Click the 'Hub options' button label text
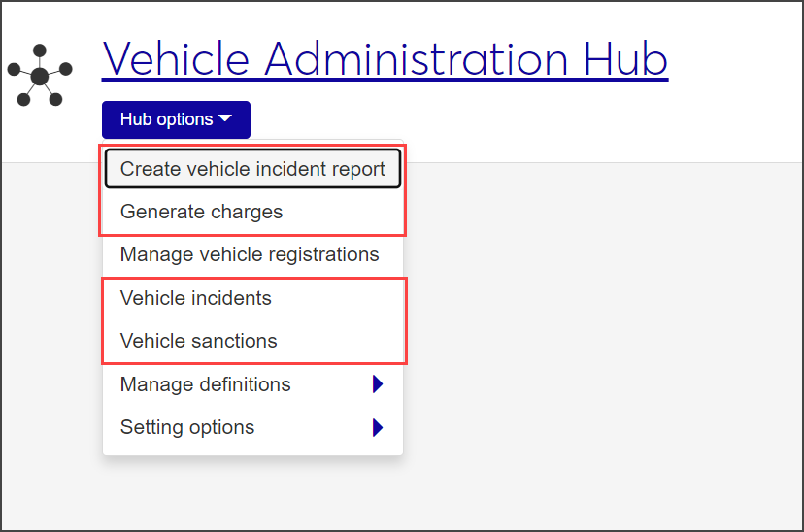The height and width of the screenshot is (532, 804). 166,119
